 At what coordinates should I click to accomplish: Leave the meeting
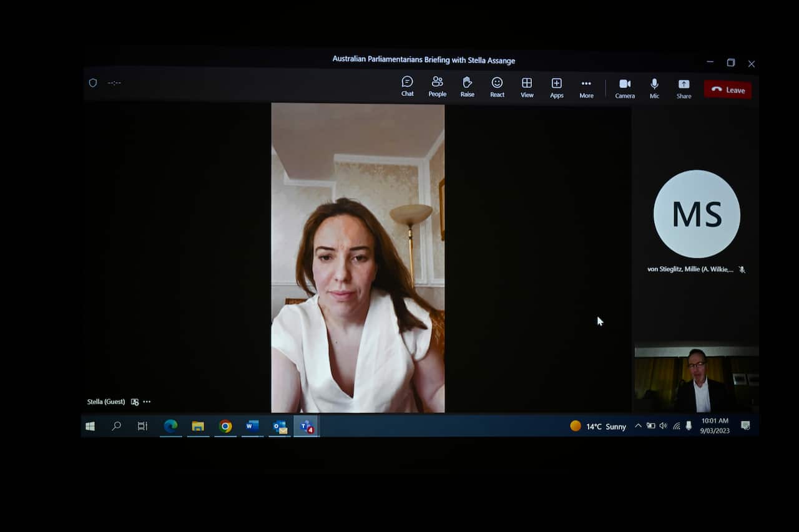point(728,90)
